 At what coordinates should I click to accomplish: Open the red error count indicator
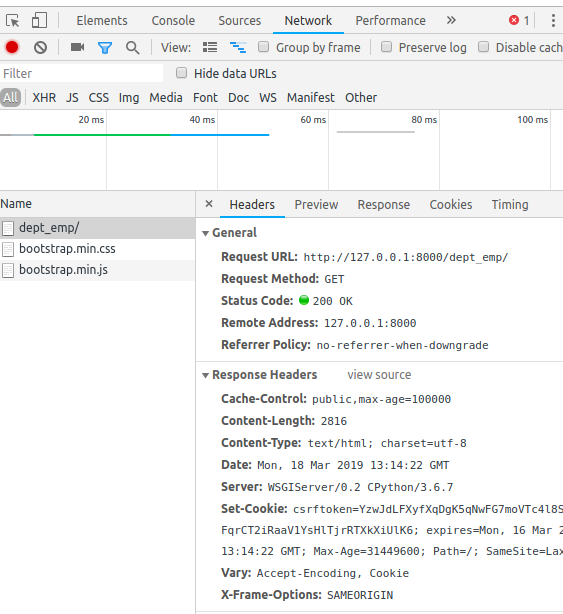(519, 20)
